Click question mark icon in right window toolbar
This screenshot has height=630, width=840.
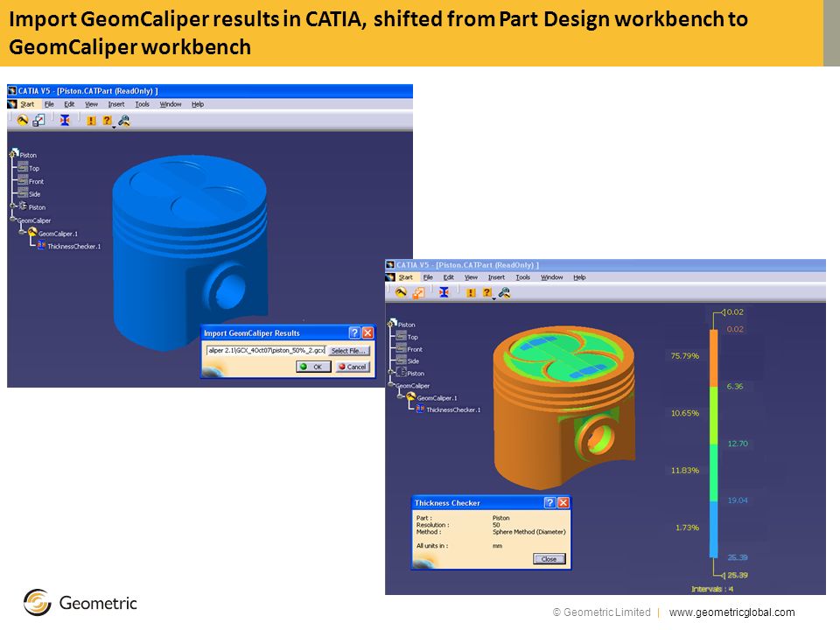point(487,292)
